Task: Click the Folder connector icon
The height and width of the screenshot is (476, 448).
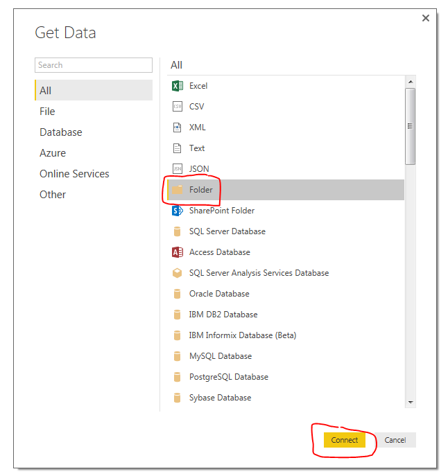Action: pyautogui.click(x=178, y=190)
